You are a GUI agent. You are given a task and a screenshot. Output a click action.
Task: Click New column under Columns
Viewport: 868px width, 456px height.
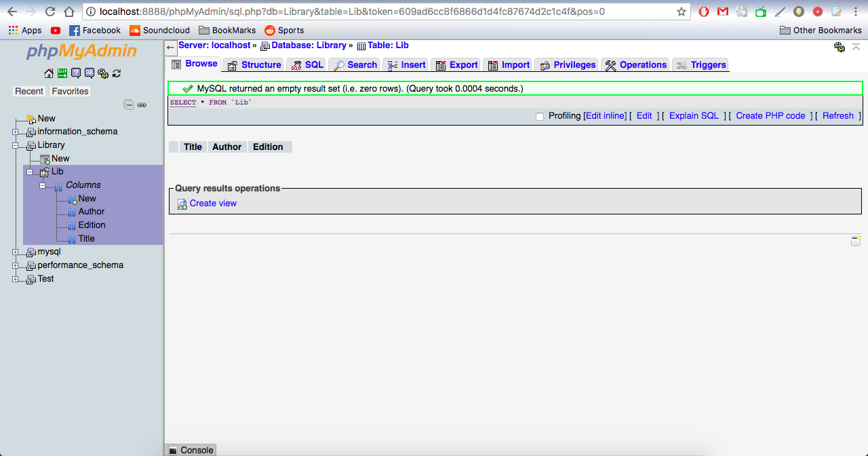(x=87, y=199)
